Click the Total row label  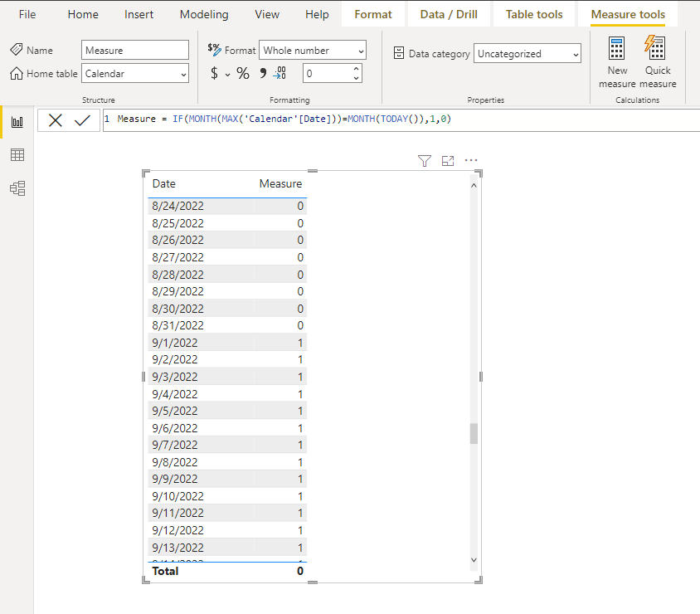pos(165,571)
